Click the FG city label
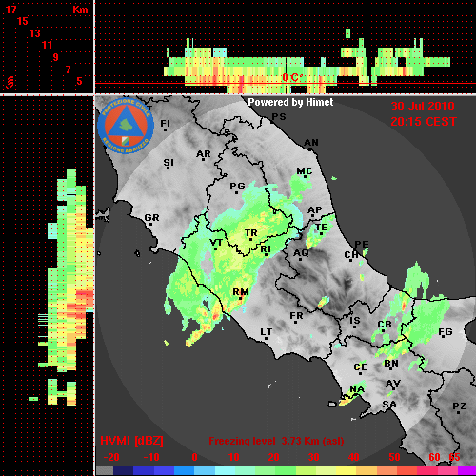 pyautogui.click(x=446, y=332)
